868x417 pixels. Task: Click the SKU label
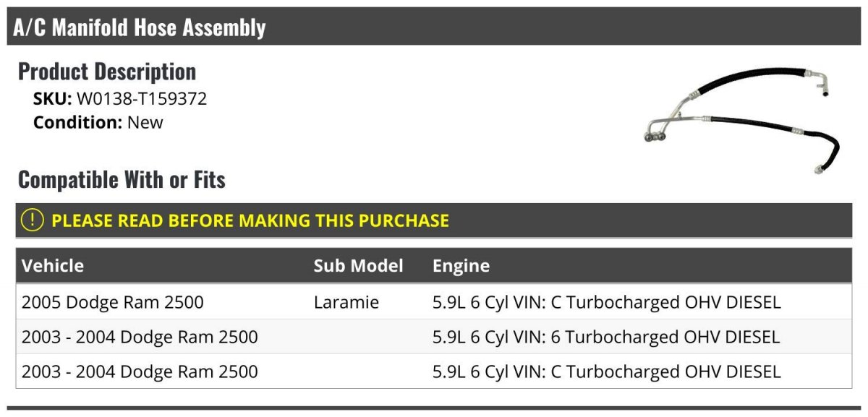(x=53, y=99)
